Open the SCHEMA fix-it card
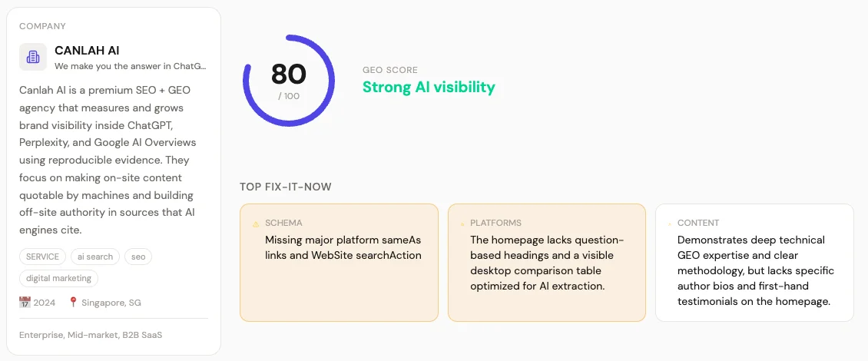 [339, 263]
